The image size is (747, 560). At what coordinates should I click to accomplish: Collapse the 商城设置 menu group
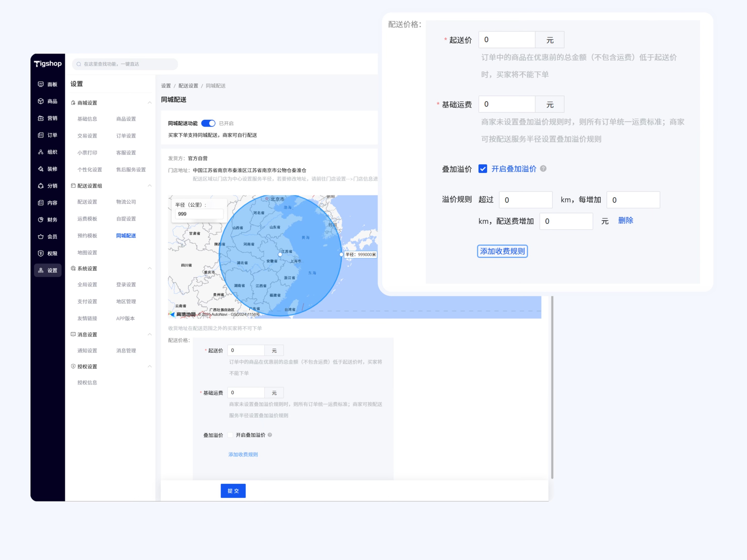point(150,103)
